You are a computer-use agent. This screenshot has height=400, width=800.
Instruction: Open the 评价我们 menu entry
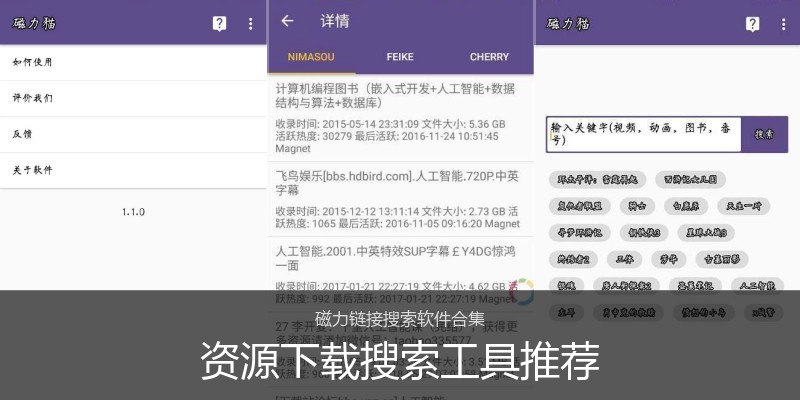click(x=133, y=98)
